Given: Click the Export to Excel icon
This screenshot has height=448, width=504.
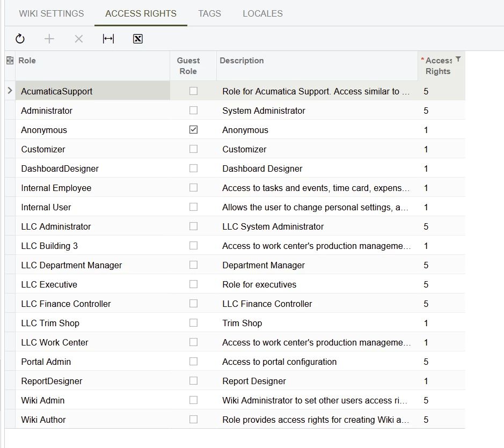Looking at the screenshot, I should click(x=138, y=39).
